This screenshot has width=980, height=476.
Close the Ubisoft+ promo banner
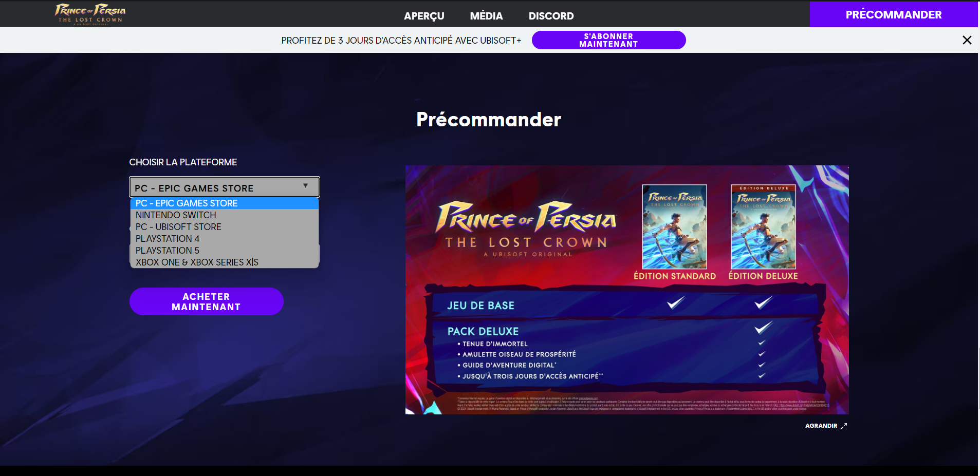click(967, 40)
